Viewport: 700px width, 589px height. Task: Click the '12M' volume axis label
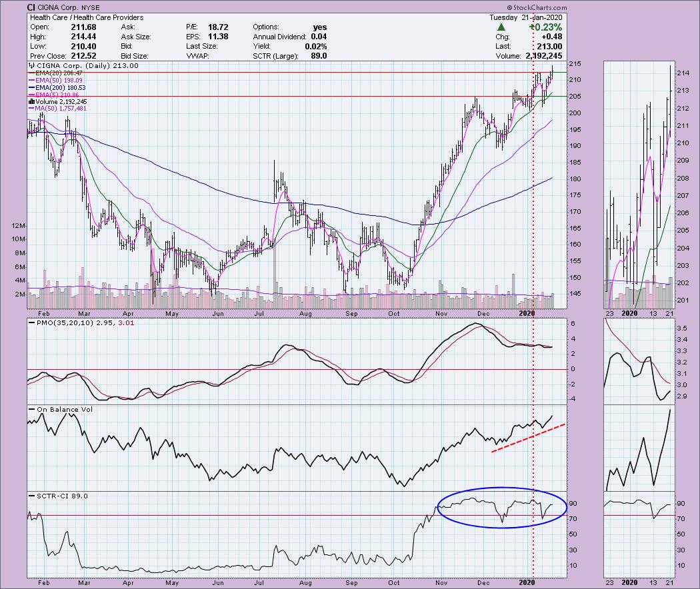[x=18, y=226]
